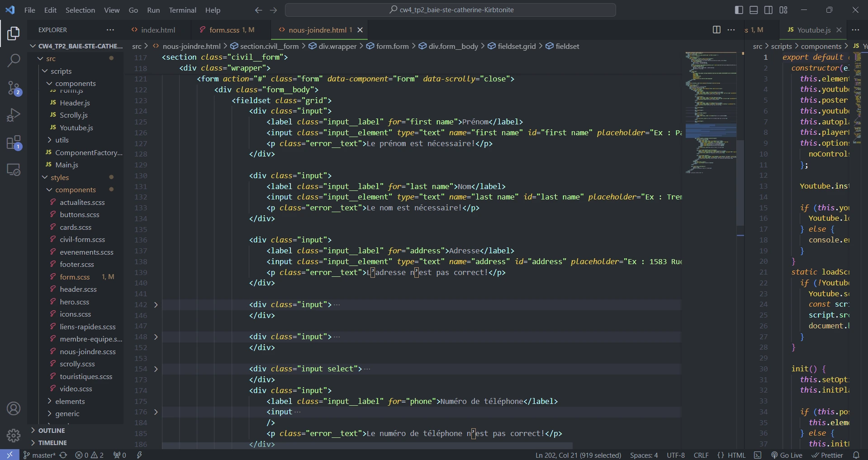Open the Edit menu
Image resolution: width=868 pixels, height=460 pixels.
(x=50, y=10)
